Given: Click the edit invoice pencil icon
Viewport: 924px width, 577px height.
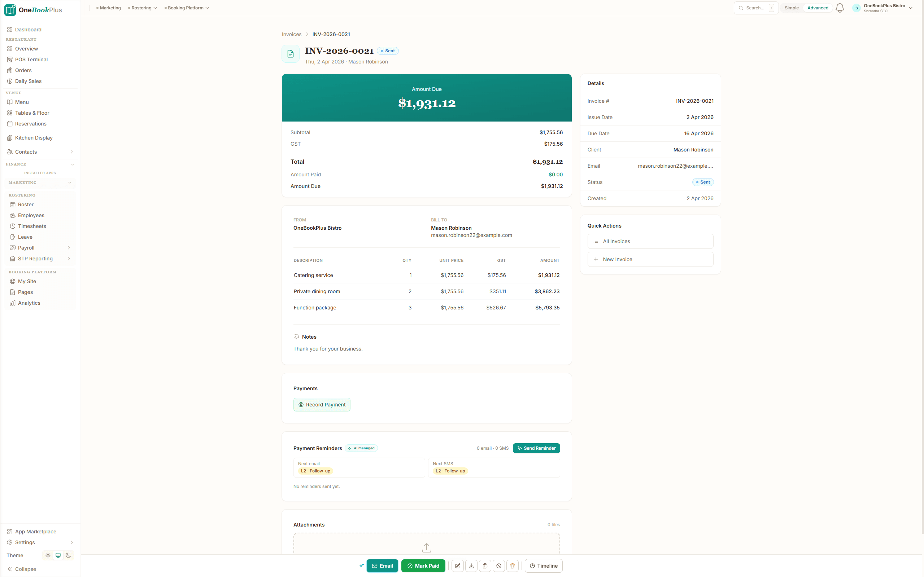Looking at the screenshot, I should [x=457, y=566].
